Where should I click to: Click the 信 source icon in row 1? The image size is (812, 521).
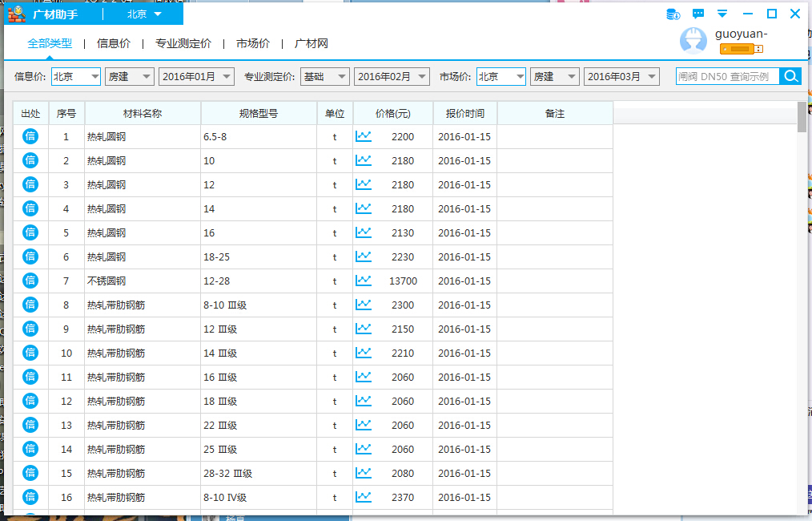point(30,136)
